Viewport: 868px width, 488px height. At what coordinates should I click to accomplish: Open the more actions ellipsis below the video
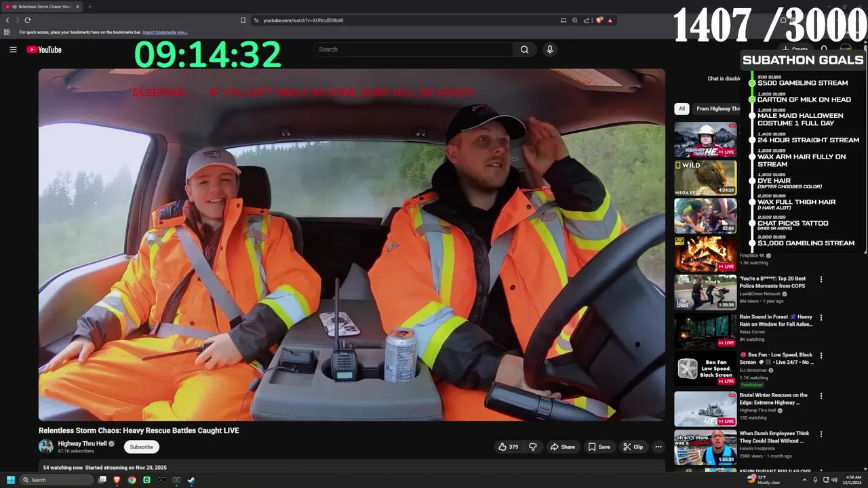pos(658,447)
